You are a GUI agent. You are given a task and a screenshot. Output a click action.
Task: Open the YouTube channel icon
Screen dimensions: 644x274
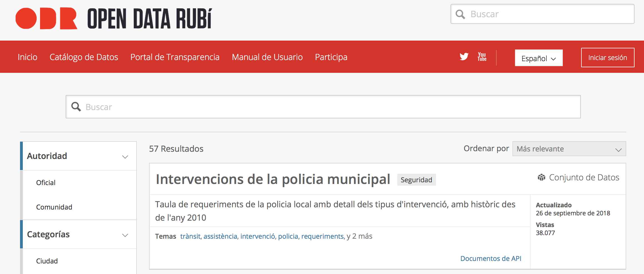point(482,57)
